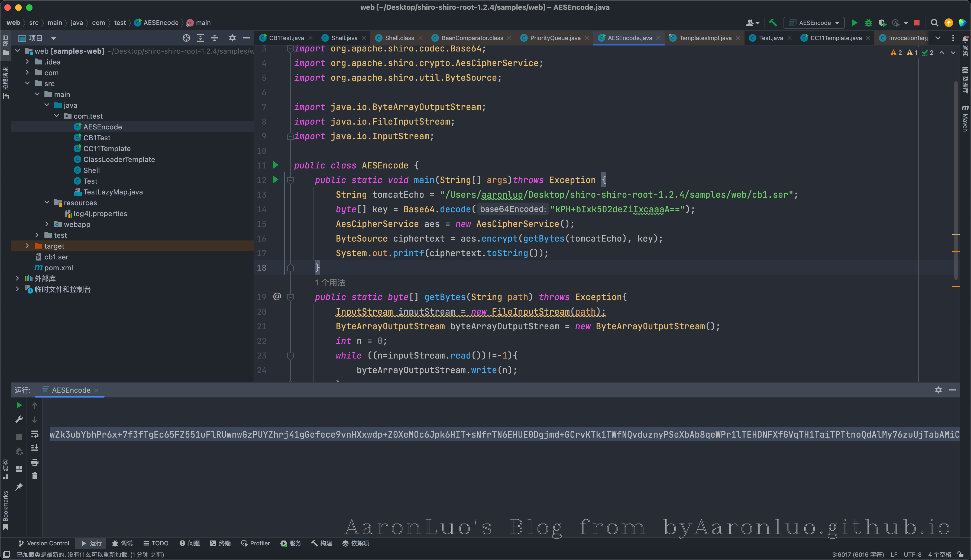
Task: Open Version Control tool window
Action: click(x=44, y=543)
